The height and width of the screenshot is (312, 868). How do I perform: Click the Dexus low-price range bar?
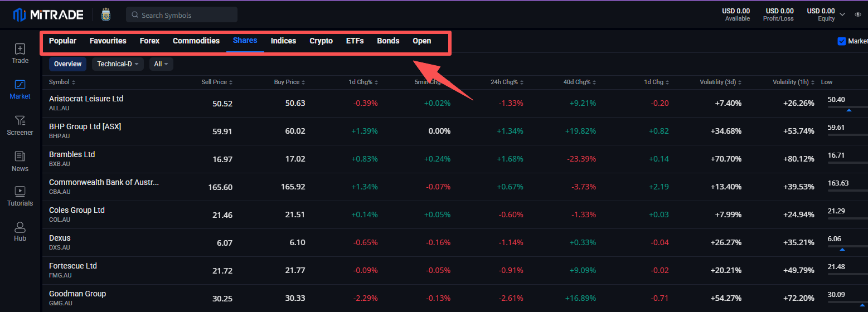(x=848, y=246)
